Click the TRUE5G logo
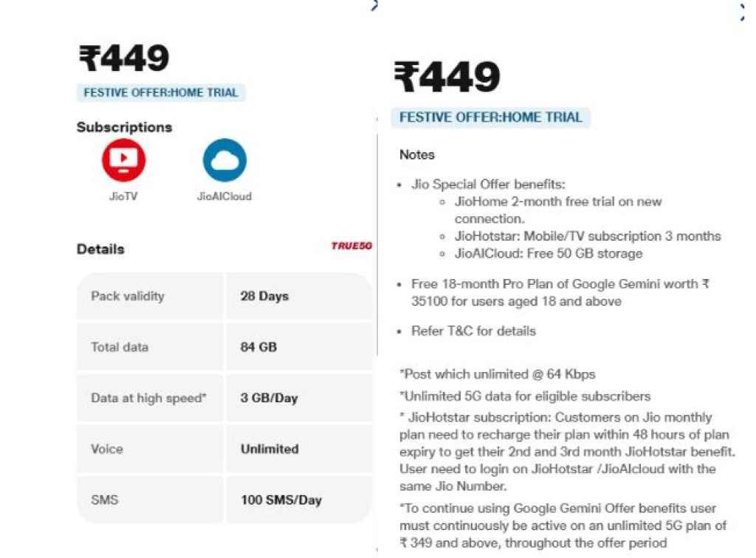756x558 pixels. 352,244
